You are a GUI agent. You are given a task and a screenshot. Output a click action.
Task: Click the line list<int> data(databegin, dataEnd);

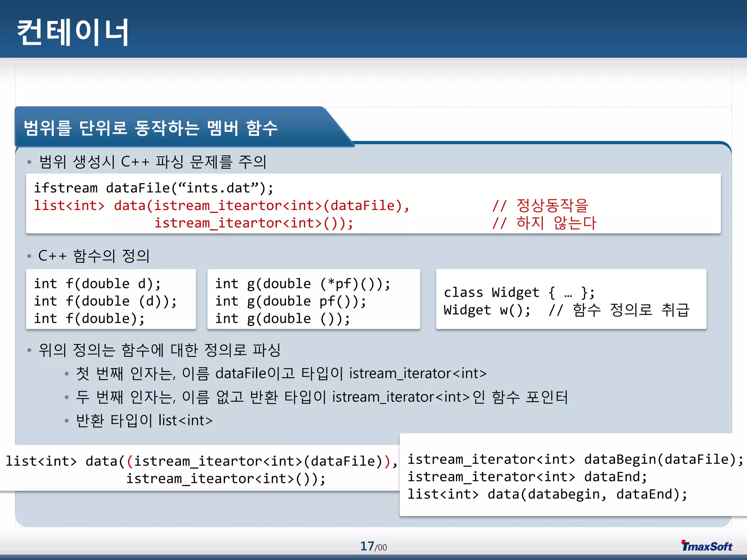(547, 494)
